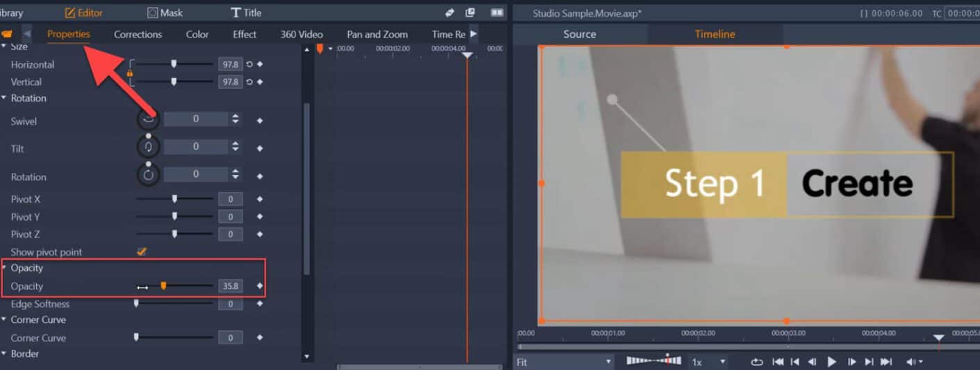This screenshot has height=370, width=980.
Task: Click the Horizontal size slider
Action: coord(174,64)
